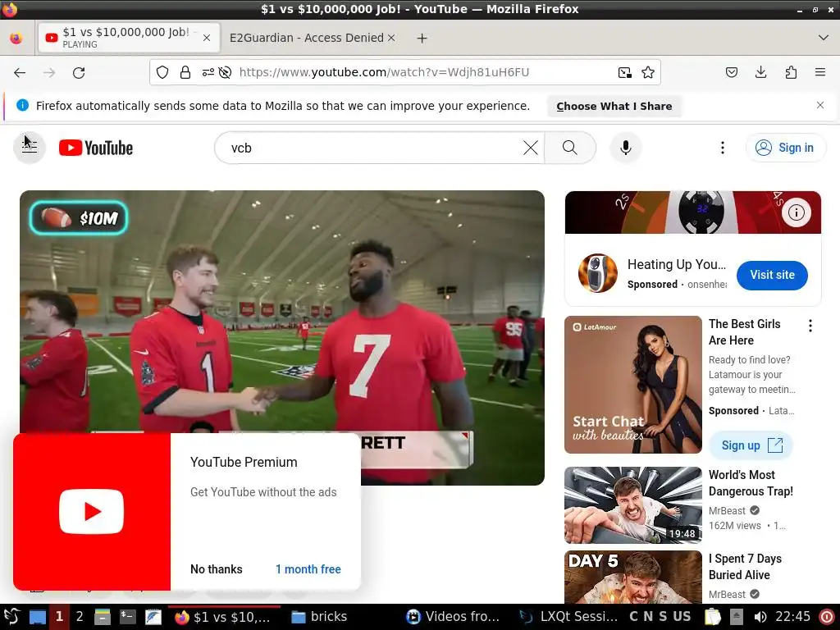Open the Videos fro... taskbar window
The image size is (840, 630).
pos(453,617)
